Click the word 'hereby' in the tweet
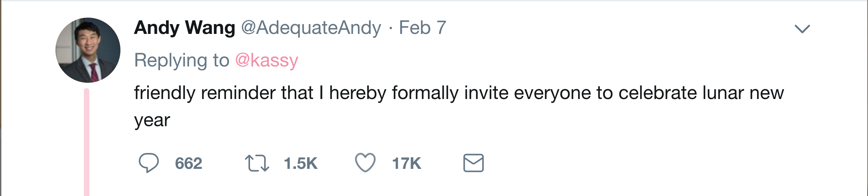This screenshot has width=868, height=196. tap(358, 93)
